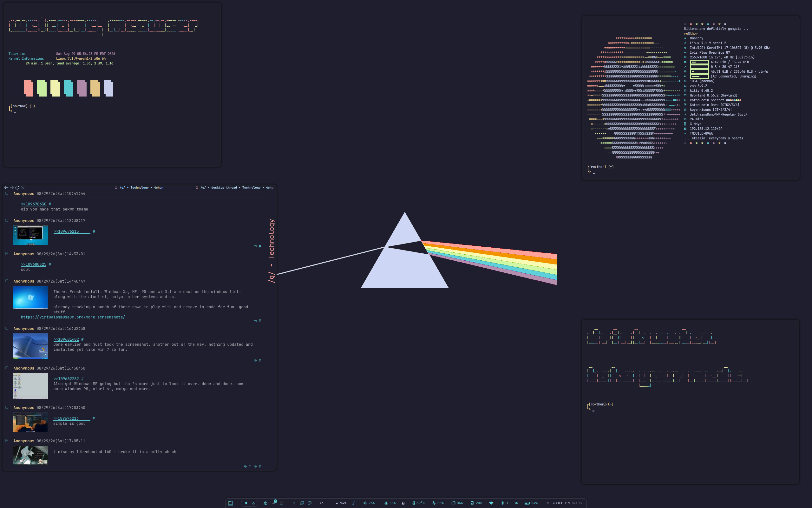This screenshot has width=812, height=508.
Task: Open quote link >>109678630
Action: click(x=34, y=204)
